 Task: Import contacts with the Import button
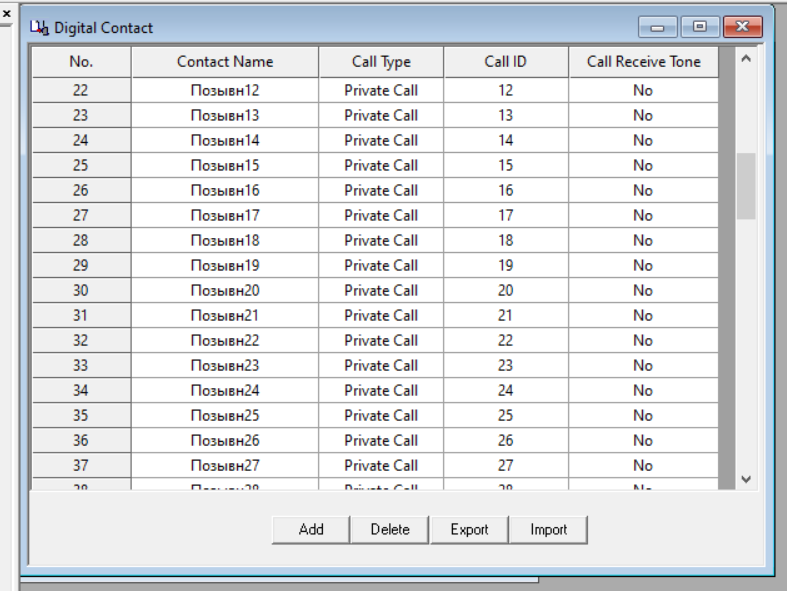coord(548,529)
